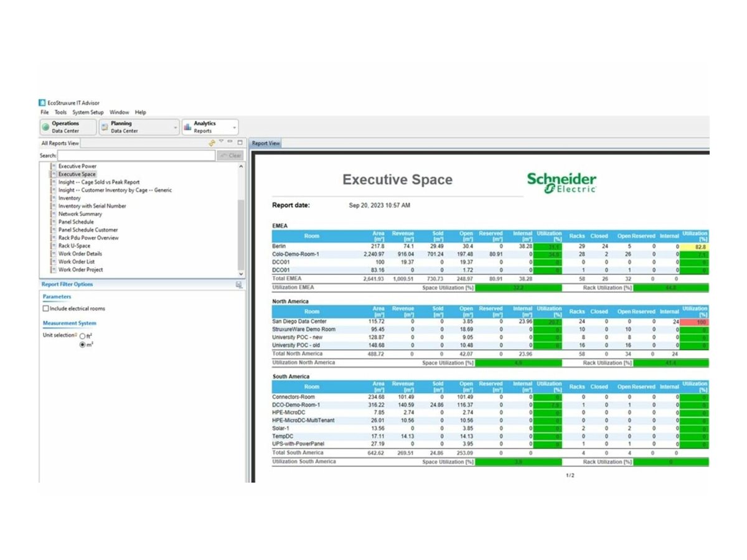Click the Operations Data Center module icon
This screenshot has height=560, width=747.
pos(46,126)
